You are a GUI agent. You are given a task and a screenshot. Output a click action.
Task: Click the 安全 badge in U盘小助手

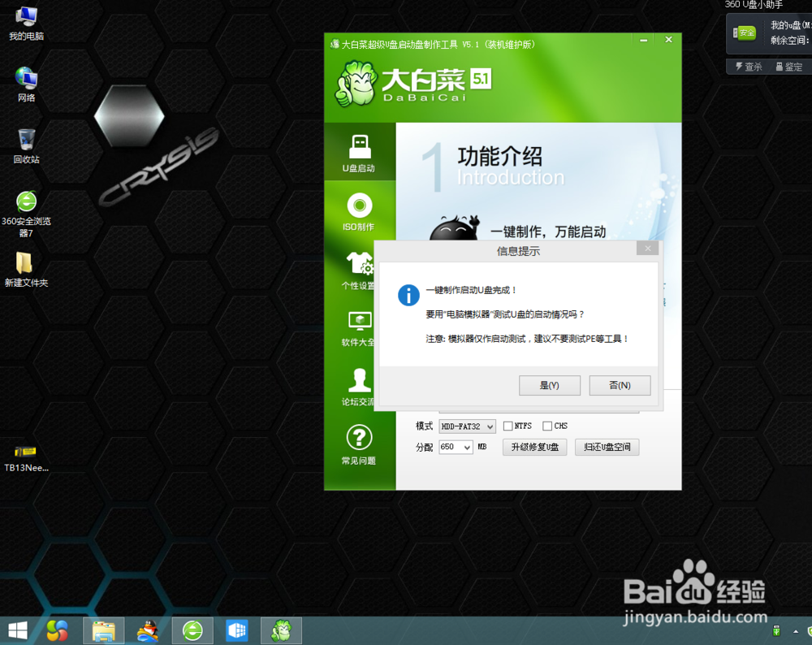tap(744, 33)
